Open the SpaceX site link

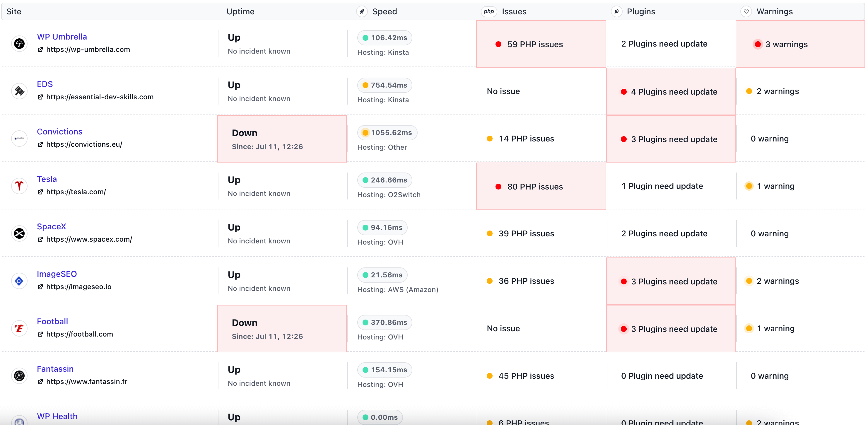pyautogui.click(x=52, y=226)
